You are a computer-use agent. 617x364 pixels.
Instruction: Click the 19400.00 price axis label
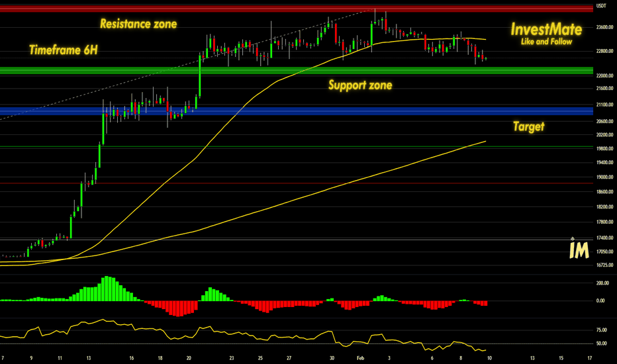(605, 163)
